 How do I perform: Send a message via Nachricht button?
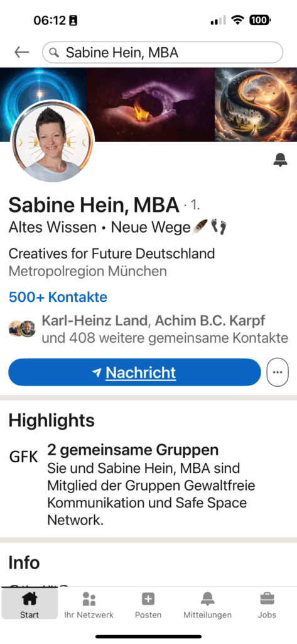(134, 372)
